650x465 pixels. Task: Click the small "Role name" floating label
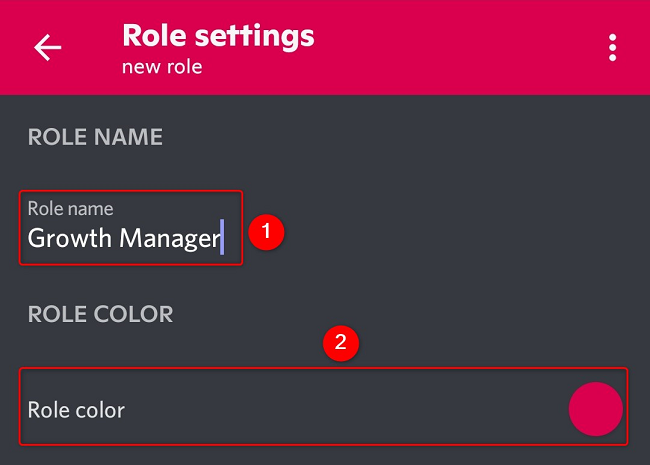coord(70,209)
